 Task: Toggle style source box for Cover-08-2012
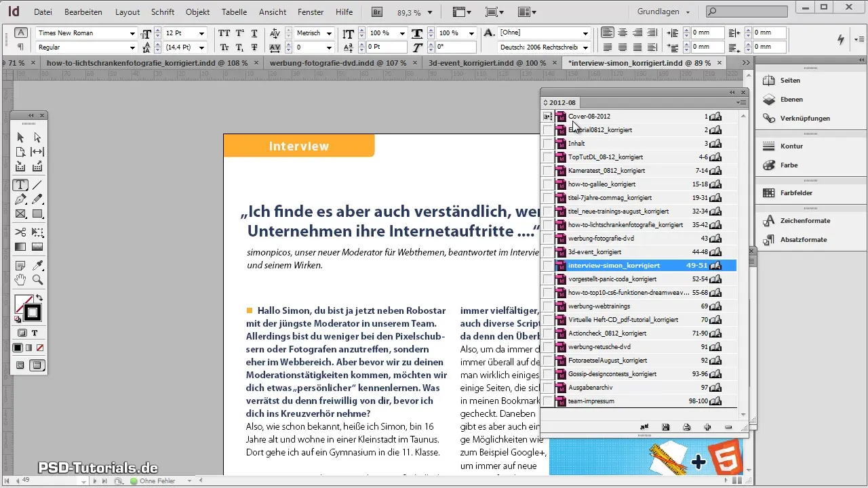(547, 117)
